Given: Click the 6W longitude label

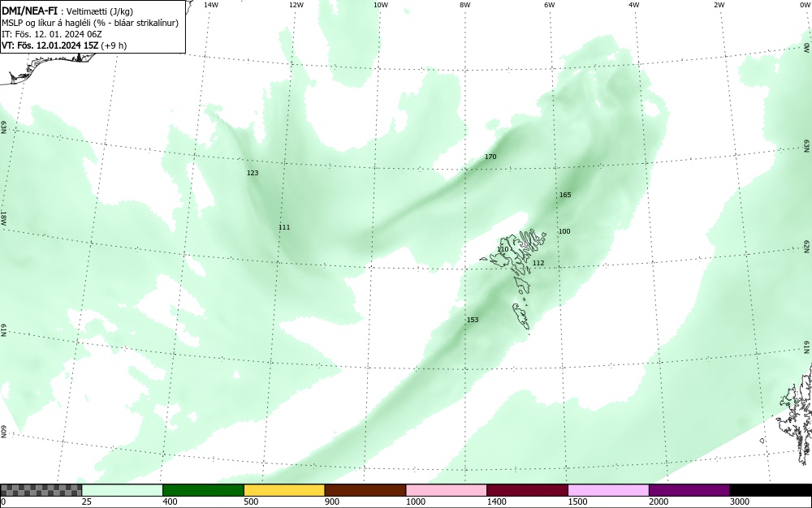Looking at the screenshot, I should click(550, 5).
